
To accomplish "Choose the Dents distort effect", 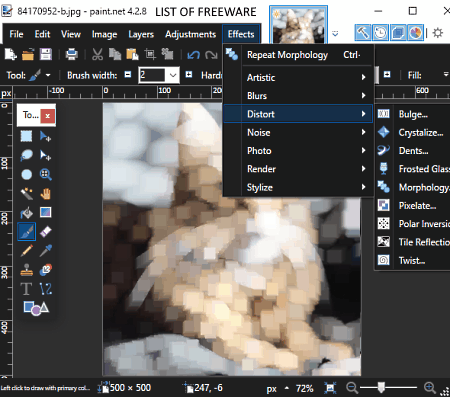I will (413, 151).
